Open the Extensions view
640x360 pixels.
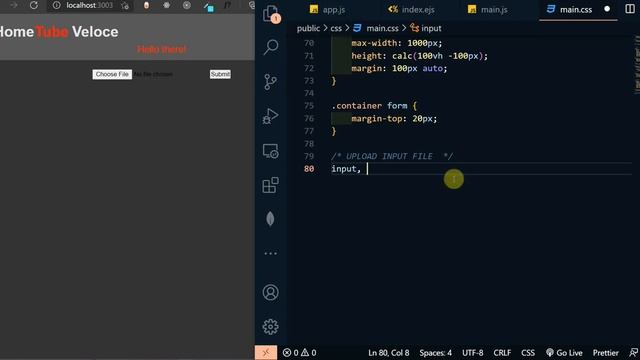271,185
